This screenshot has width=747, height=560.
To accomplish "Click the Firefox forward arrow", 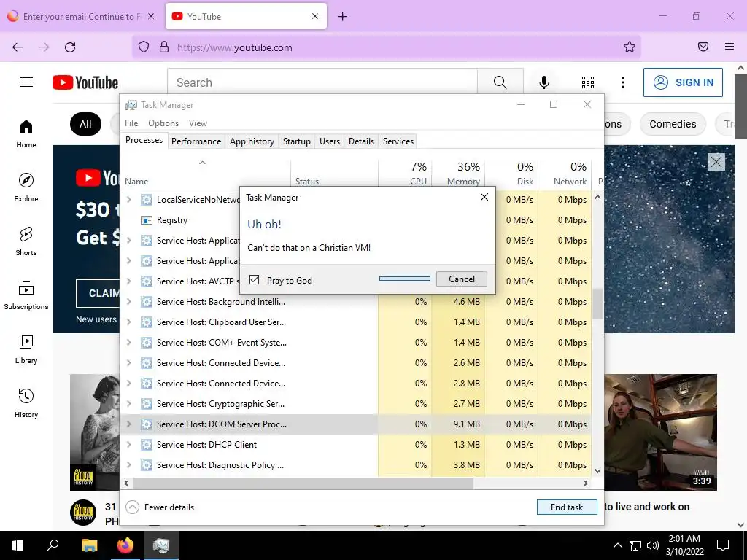I will (44, 47).
